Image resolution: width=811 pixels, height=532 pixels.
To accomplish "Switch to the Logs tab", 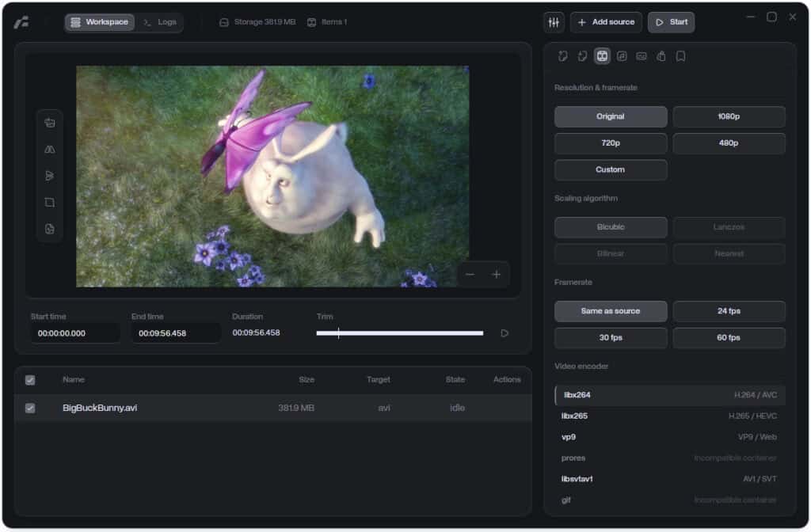I will tap(160, 22).
